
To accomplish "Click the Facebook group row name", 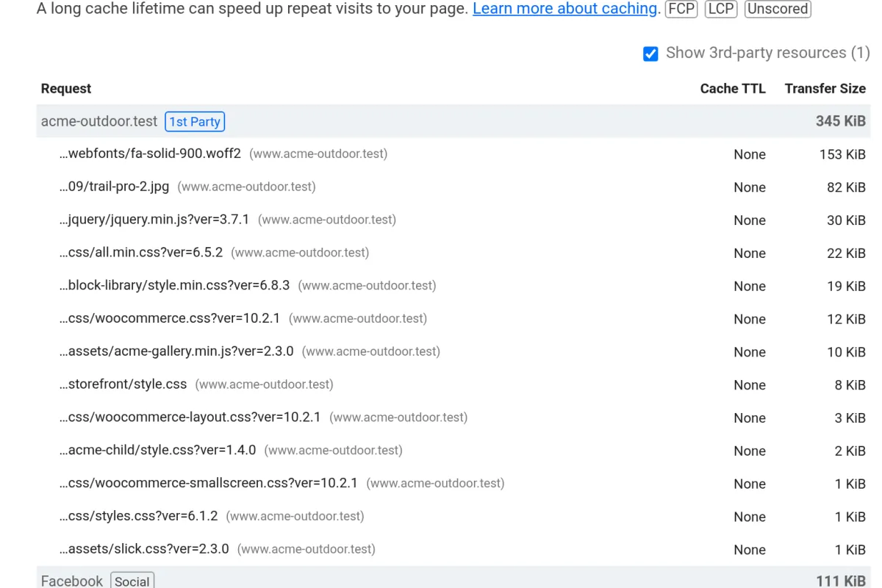I will coord(72,581).
